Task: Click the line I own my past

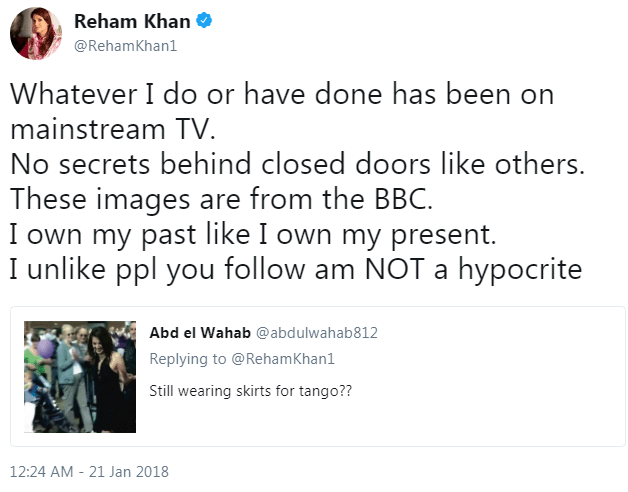Action: (253, 234)
